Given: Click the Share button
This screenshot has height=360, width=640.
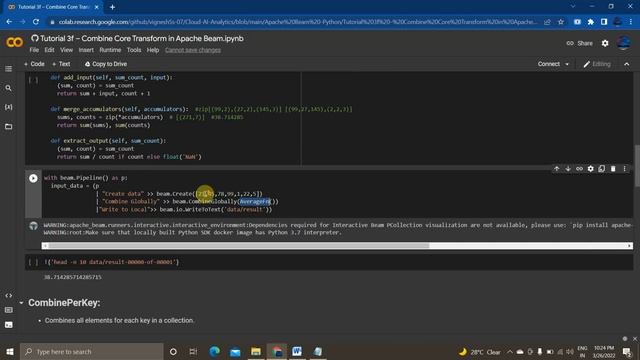Looking at the screenshot, I should 580,43.
